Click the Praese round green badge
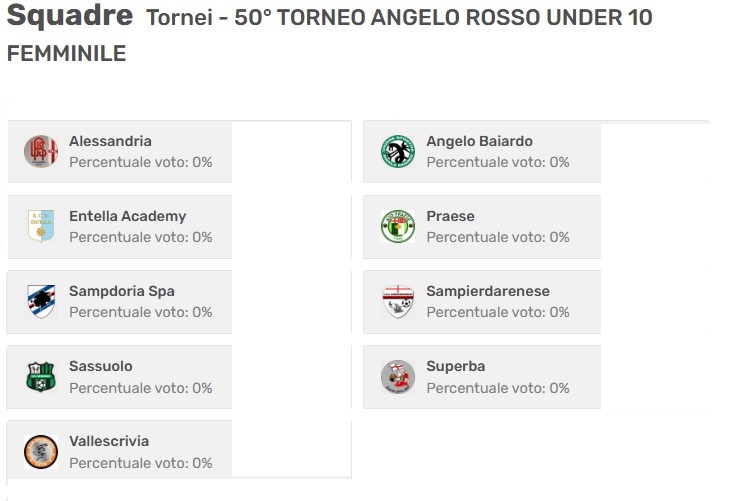Viewport: 737px width, 501px height. tap(398, 226)
